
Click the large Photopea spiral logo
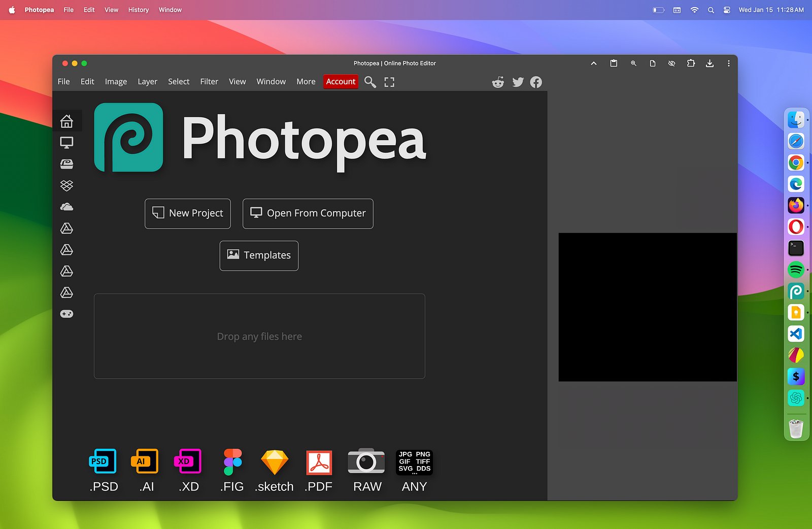tap(128, 138)
